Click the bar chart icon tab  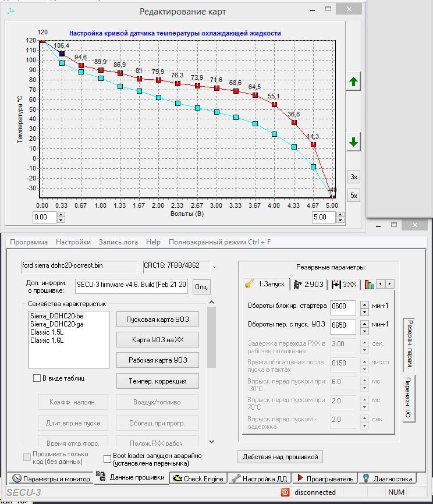click(x=370, y=285)
